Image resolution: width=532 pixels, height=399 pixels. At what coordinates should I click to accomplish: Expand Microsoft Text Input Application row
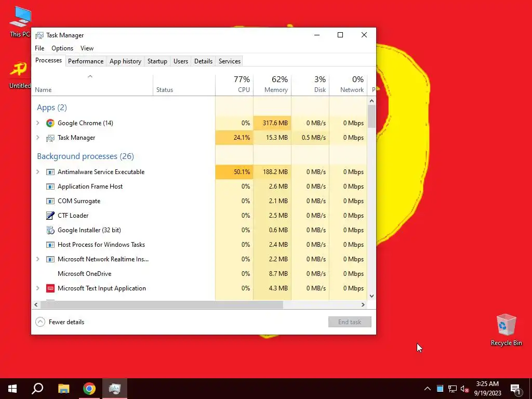pos(37,288)
